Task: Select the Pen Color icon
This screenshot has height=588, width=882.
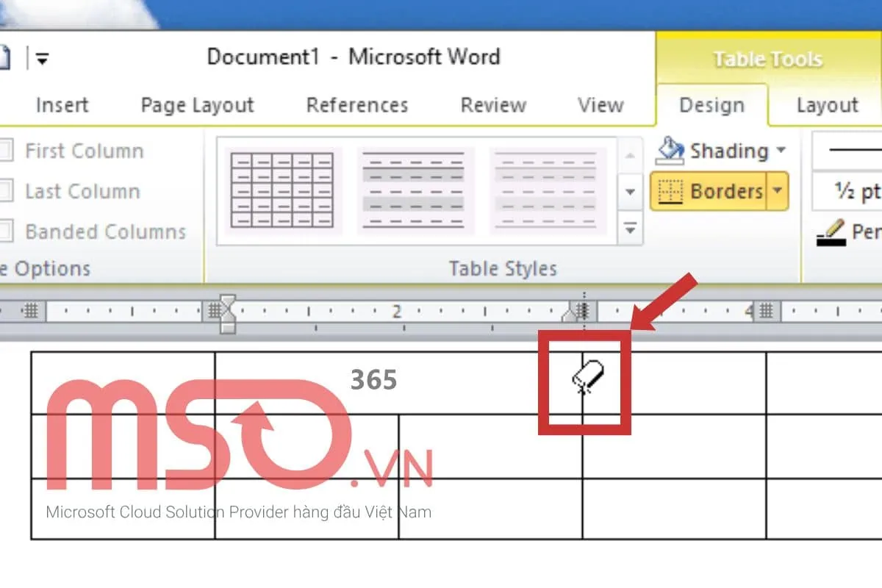Action: pyautogui.click(x=831, y=234)
